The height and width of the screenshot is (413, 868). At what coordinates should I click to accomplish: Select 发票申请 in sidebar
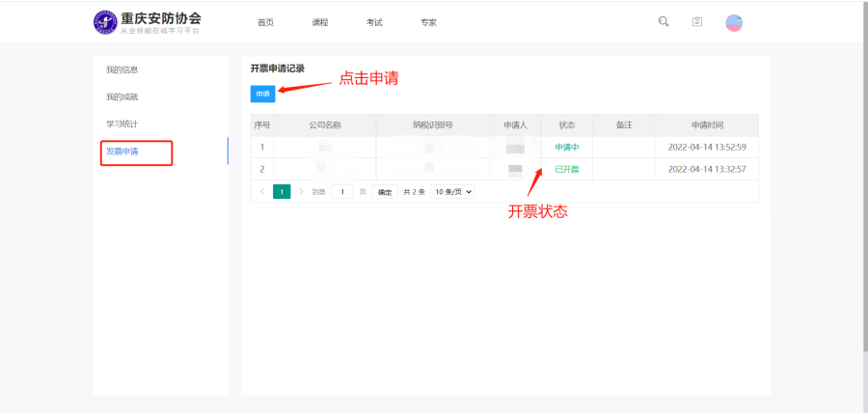(x=122, y=151)
